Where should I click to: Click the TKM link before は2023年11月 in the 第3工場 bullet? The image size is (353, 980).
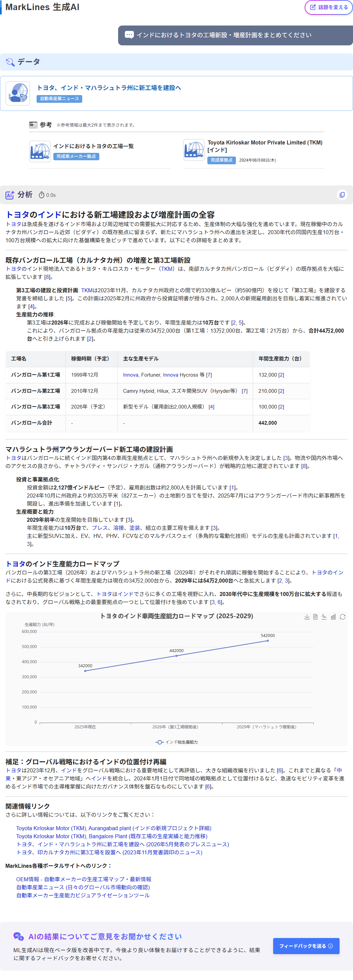click(87, 290)
